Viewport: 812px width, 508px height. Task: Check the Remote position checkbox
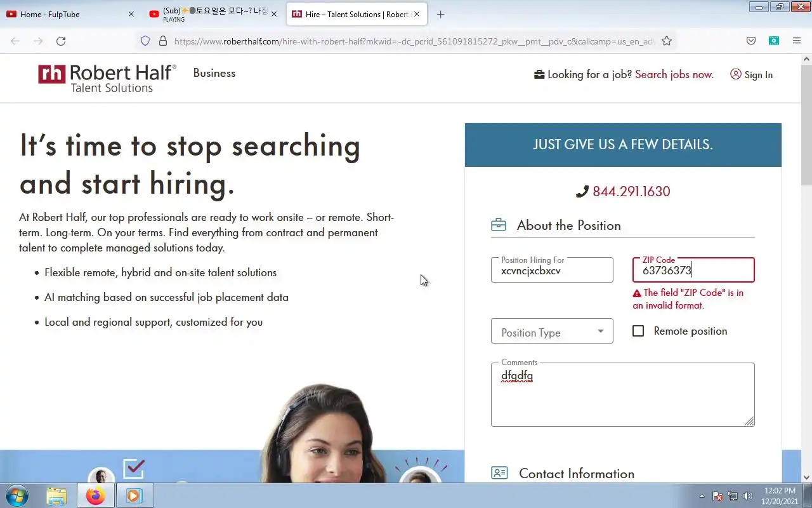[638, 331]
